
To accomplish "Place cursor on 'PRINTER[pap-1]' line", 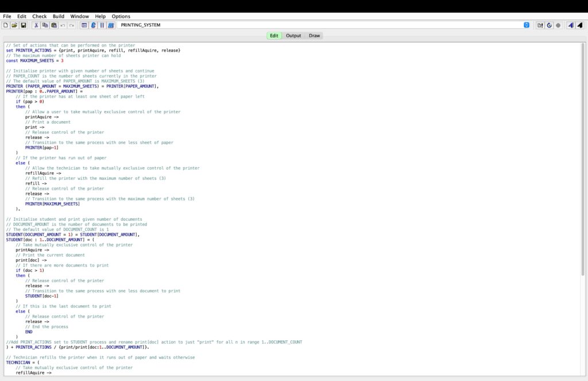I will coord(41,148).
